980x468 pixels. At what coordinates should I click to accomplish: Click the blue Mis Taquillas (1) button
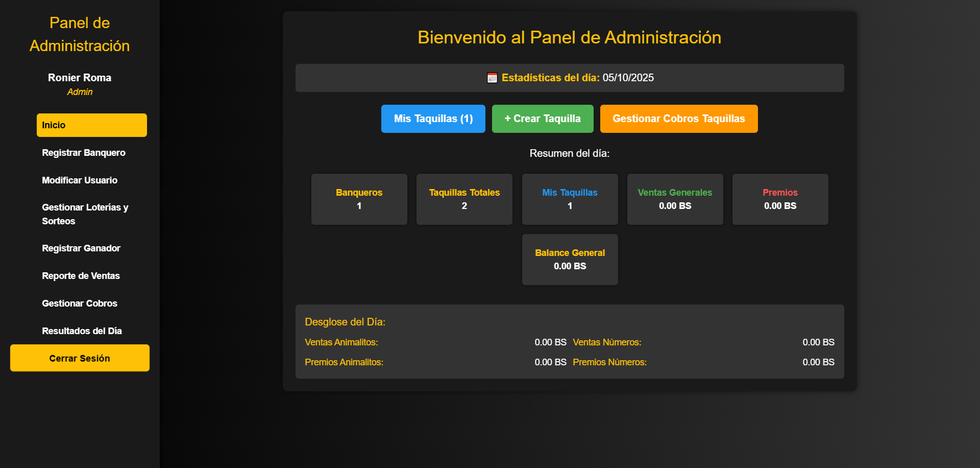pos(433,119)
